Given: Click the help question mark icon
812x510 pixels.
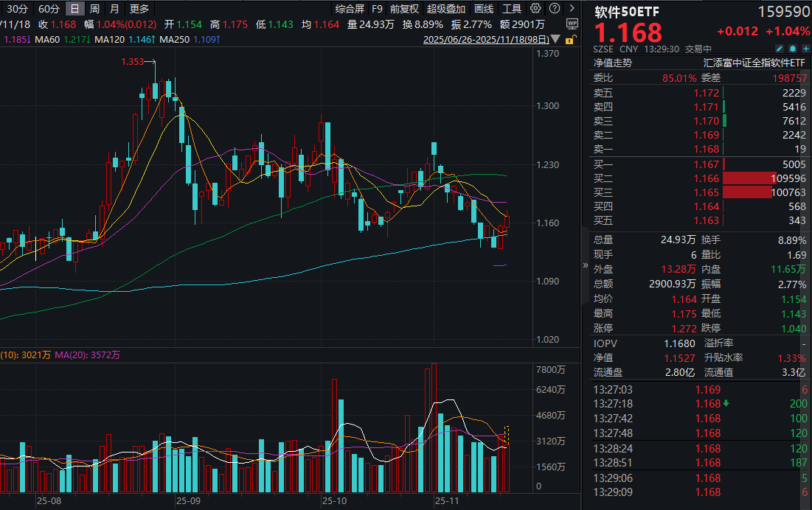Looking at the screenshot, I should 555,9.
